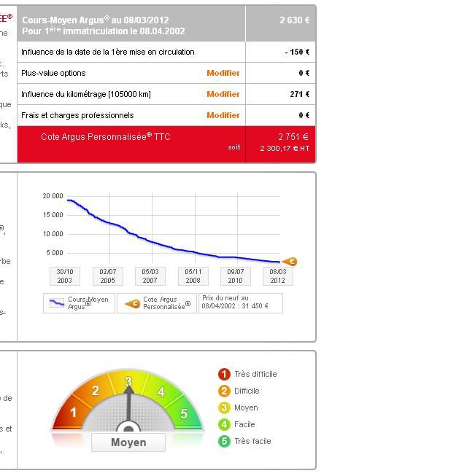The height and width of the screenshot is (476, 467).
Task: Select the 05/03 2007 date label on chart
Action: (x=150, y=276)
